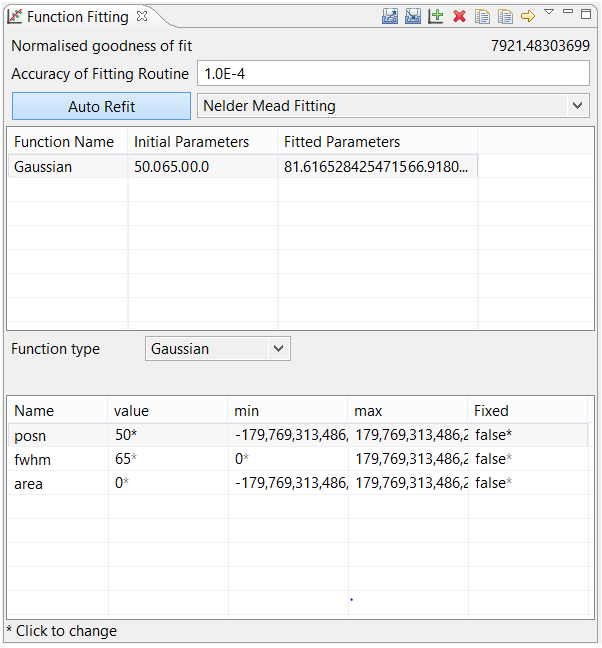
Task: Delete selected function with red X icon
Action: pyautogui.click(x=459, y=16)
